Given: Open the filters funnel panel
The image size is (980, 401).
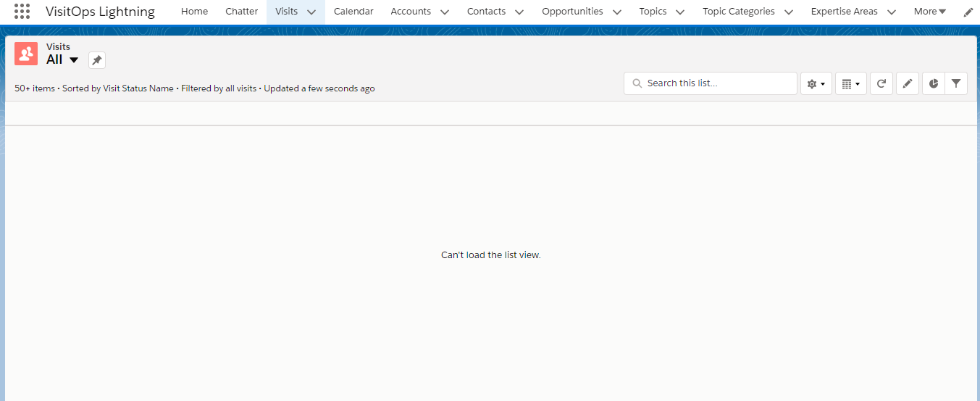Looking at the screenshot, I should click(956, 83).
